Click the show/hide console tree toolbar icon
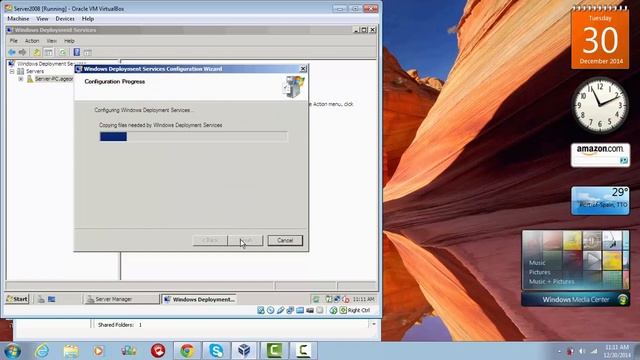The height and width of the screenshot is (360, 640). point(49,52)
